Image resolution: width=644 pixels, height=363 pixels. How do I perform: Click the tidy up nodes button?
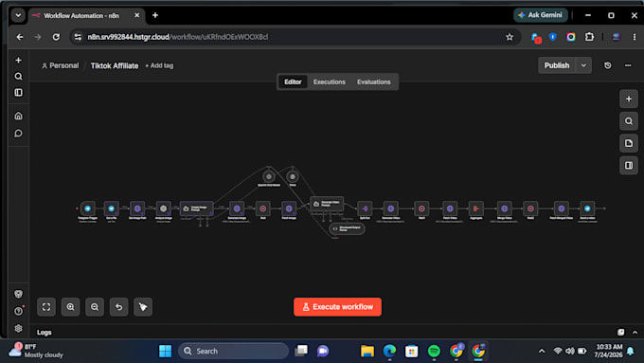pos(143,307)
